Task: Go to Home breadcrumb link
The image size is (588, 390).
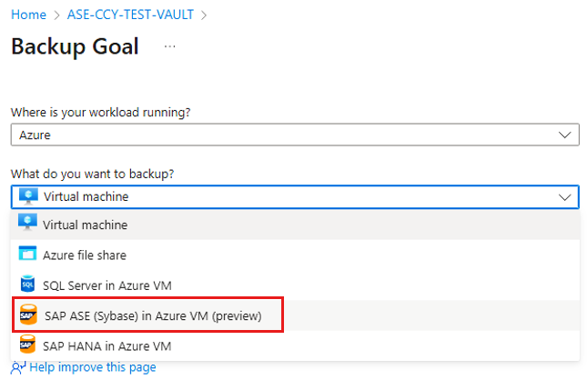Action: click(x=28, y=15)
